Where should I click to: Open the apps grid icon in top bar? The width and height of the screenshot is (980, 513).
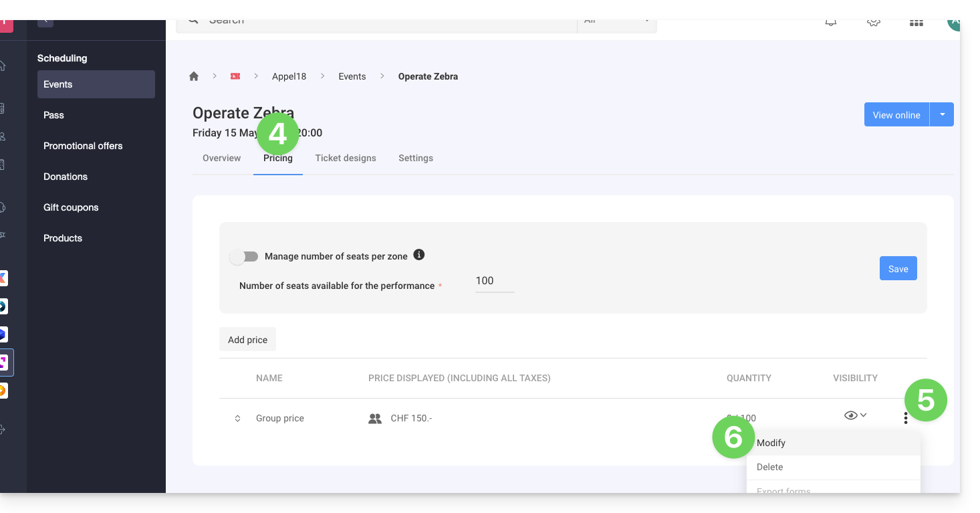(916, 22)
